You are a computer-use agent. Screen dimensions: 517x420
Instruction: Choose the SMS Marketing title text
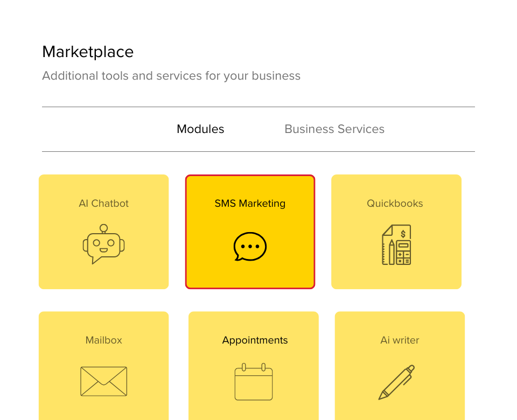(x=250, y=204)
